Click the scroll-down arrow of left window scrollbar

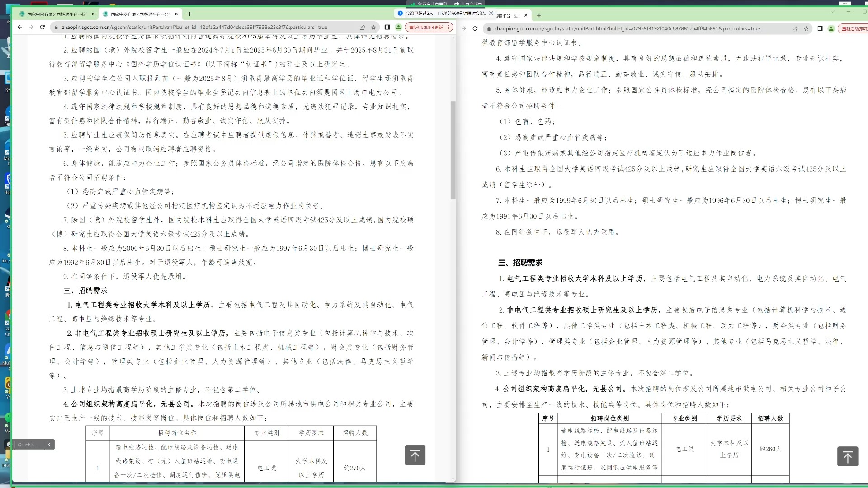(453, 479)
